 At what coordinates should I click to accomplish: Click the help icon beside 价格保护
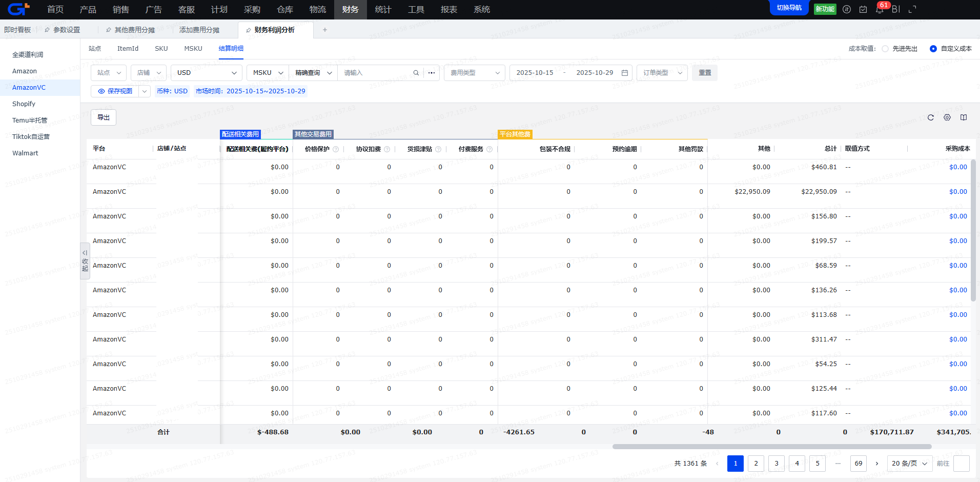tap(336, 149)
